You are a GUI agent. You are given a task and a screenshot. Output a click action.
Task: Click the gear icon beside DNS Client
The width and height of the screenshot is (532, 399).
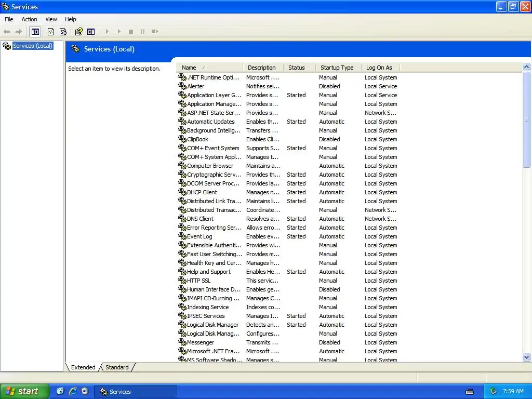click(182, 218)
